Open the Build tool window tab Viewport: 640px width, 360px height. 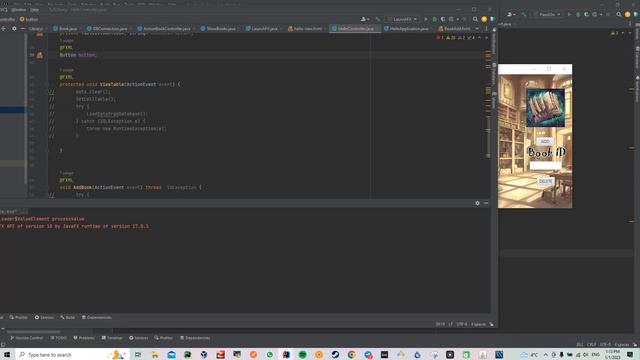(67, 317)
